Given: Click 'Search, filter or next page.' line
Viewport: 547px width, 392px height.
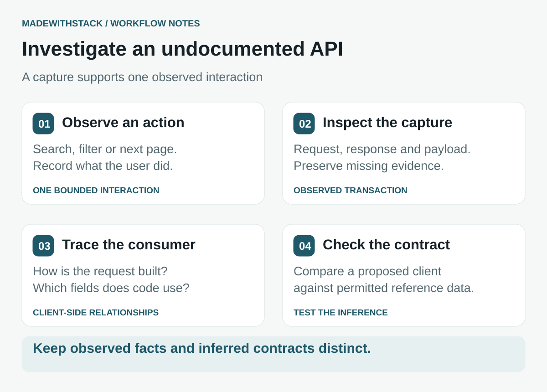Looking at the screenshot, I should point(105,149).
